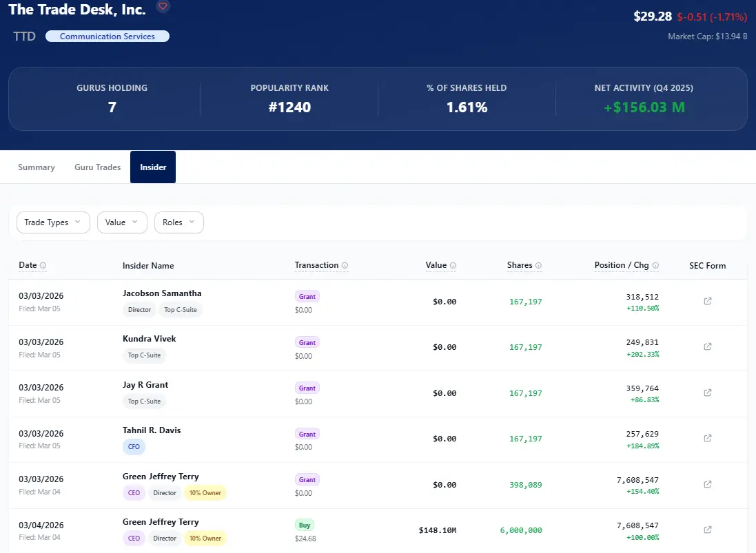Sort by the Transaction column header
The image size is (756, 553).
[x=316, y=265]
